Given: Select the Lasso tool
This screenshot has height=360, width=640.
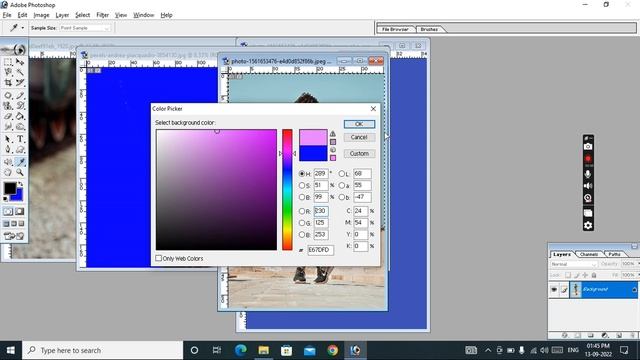Looking at the screenshot, I should 8,72.
